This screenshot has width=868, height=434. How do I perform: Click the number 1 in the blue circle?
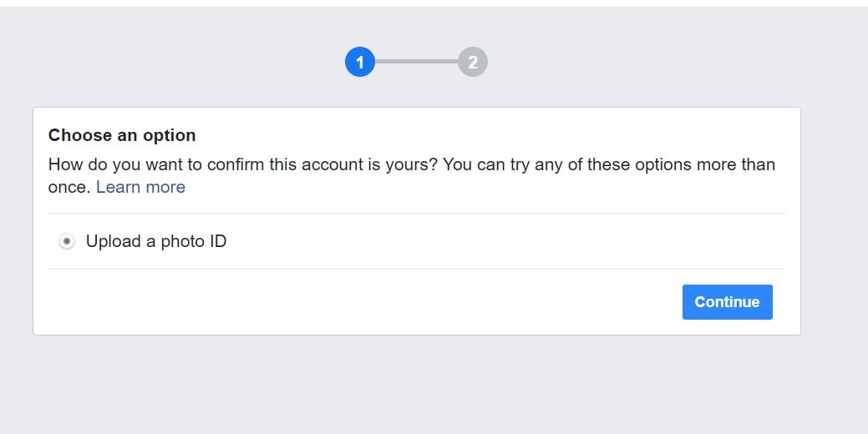(x=360, y=63)
